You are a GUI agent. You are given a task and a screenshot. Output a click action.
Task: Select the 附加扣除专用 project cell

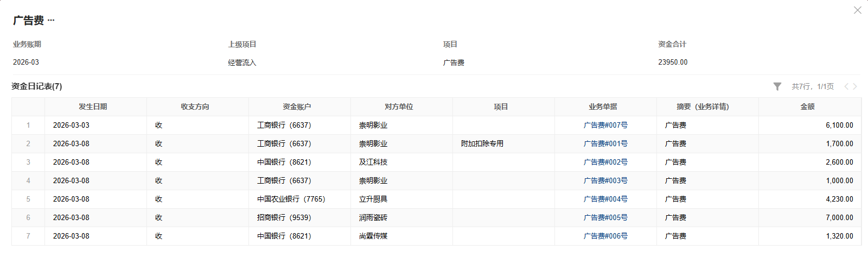(x=503, y=143)
